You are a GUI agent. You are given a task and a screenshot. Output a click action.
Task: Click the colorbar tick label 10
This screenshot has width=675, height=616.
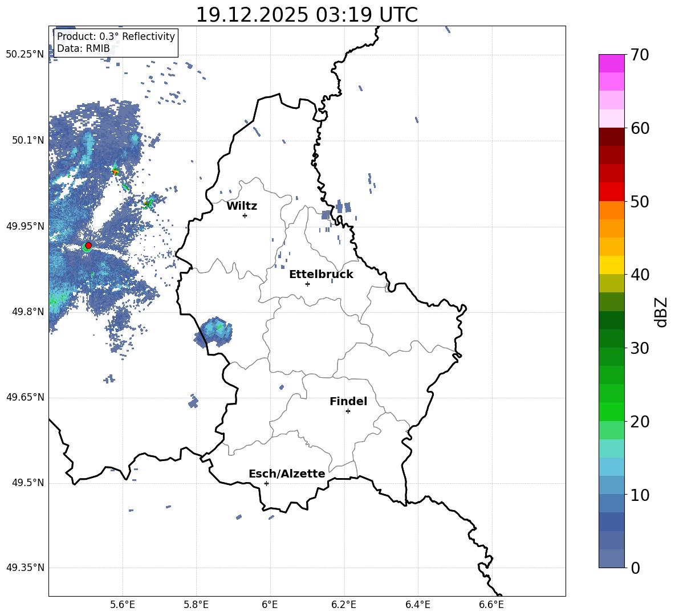click(x=640, y=495)
